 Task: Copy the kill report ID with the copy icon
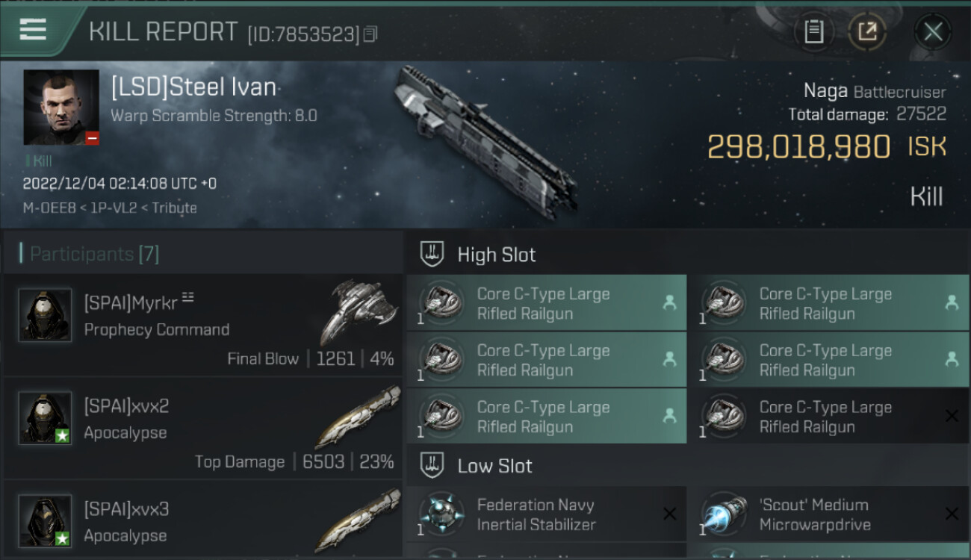pyautogui.click(x=370, y=34)
